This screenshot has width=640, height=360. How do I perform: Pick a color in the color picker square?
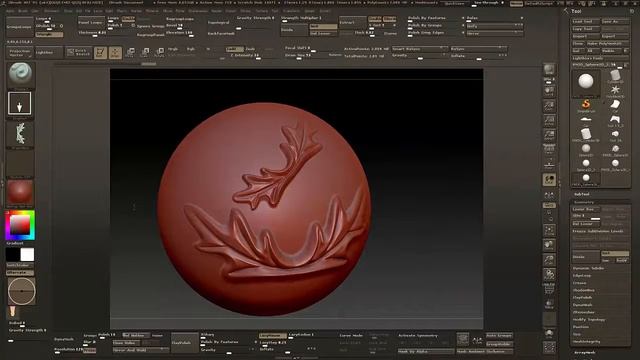point(20,225)
